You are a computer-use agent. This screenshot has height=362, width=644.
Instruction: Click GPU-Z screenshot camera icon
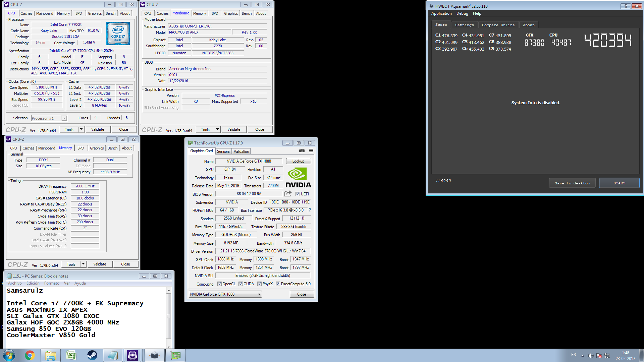(x=302, y=151)
